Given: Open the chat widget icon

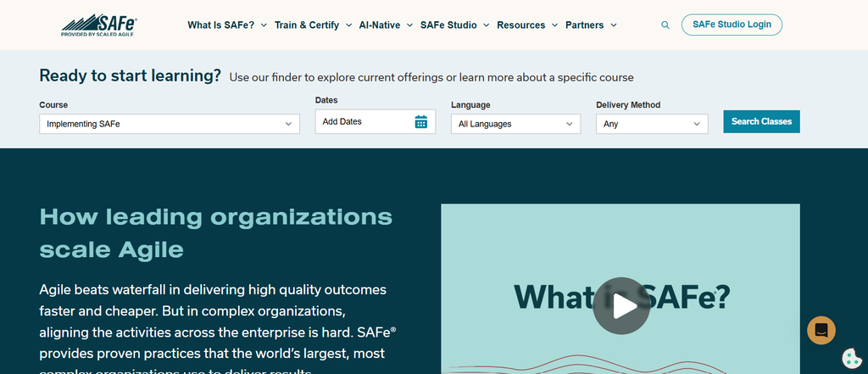Looking at the screenshot, I should pyautogui.click(x=821, y=330).
